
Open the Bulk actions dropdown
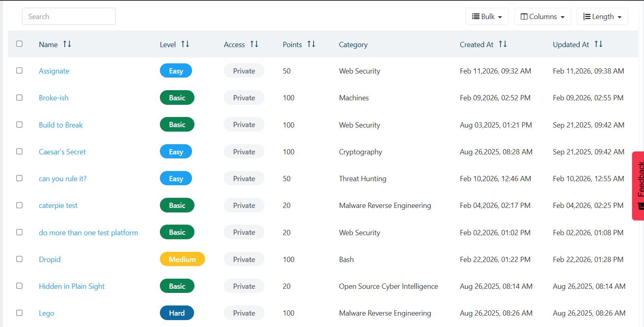point(487,17)
